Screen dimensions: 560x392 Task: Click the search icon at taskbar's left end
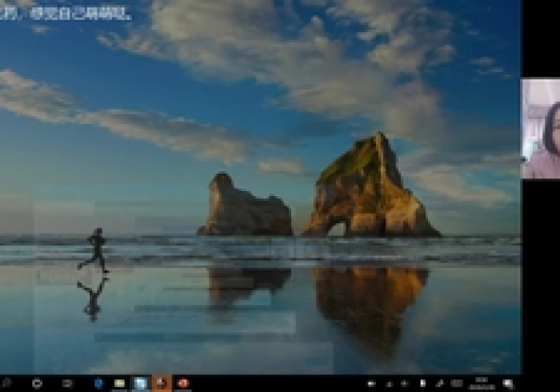[x=6, y=384]
